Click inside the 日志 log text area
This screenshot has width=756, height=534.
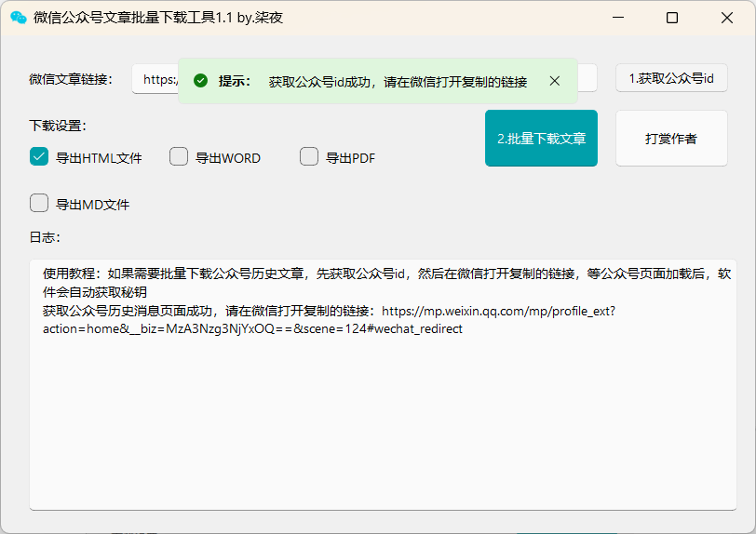click(x=383, y=384)
